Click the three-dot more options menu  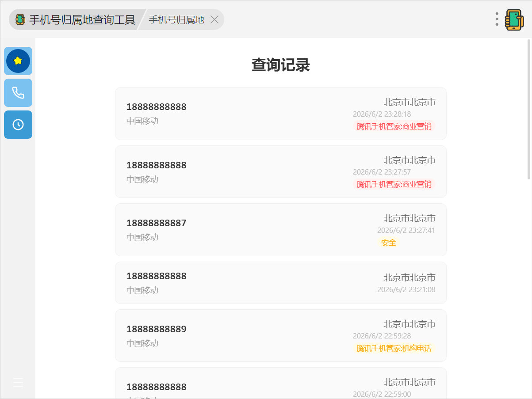point(497,19)
